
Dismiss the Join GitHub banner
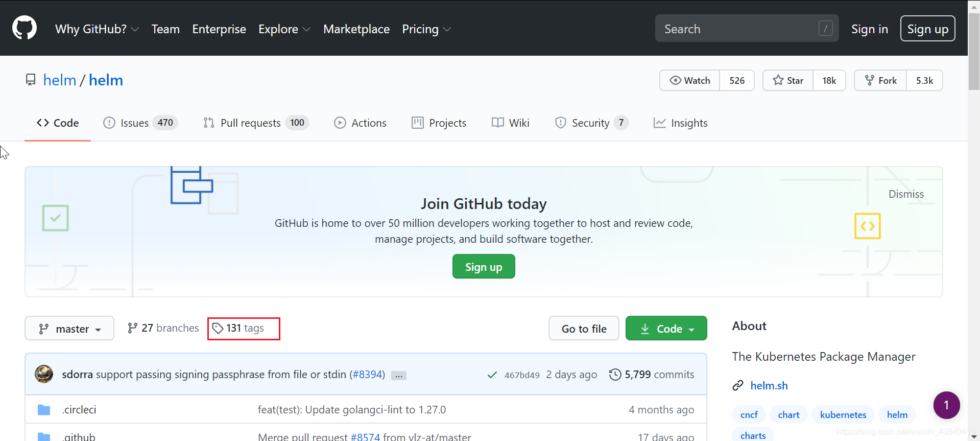(906, 194)
